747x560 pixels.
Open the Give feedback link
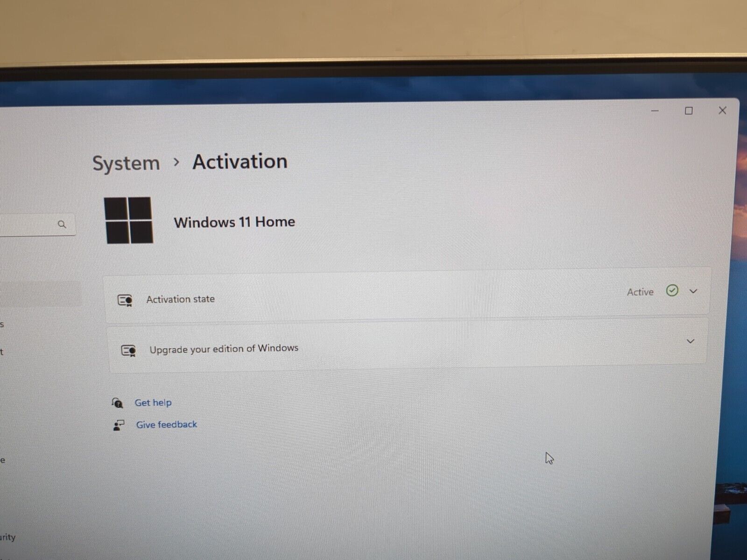coord(167,425)
